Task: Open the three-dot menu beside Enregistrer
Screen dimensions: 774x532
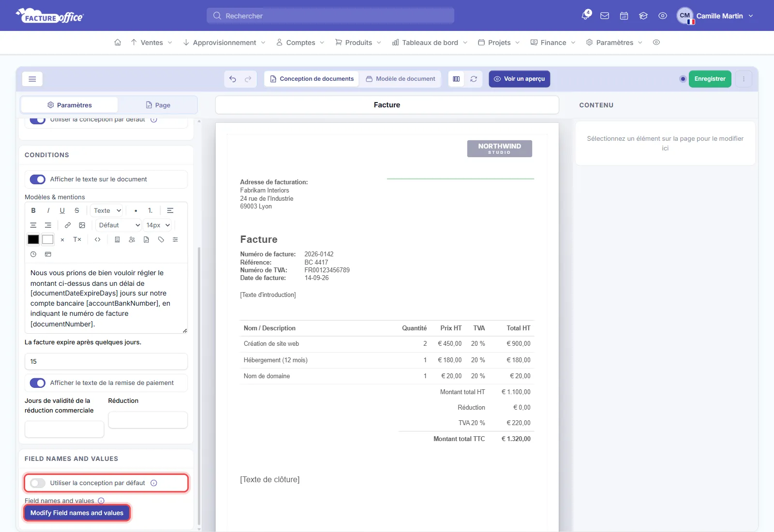Action: [744, 79]
